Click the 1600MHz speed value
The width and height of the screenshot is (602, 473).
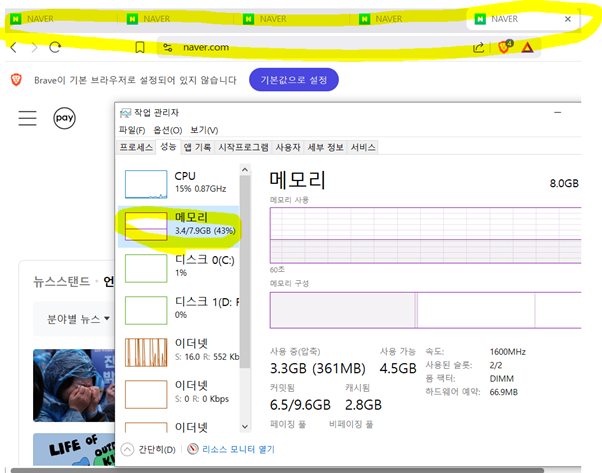508,352
